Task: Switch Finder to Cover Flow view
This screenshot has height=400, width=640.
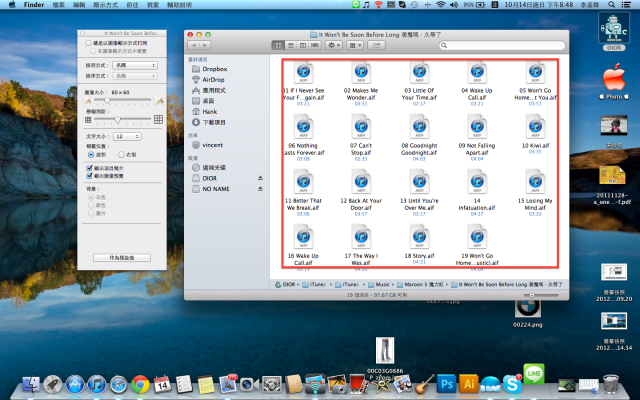Action: point(315,45)
